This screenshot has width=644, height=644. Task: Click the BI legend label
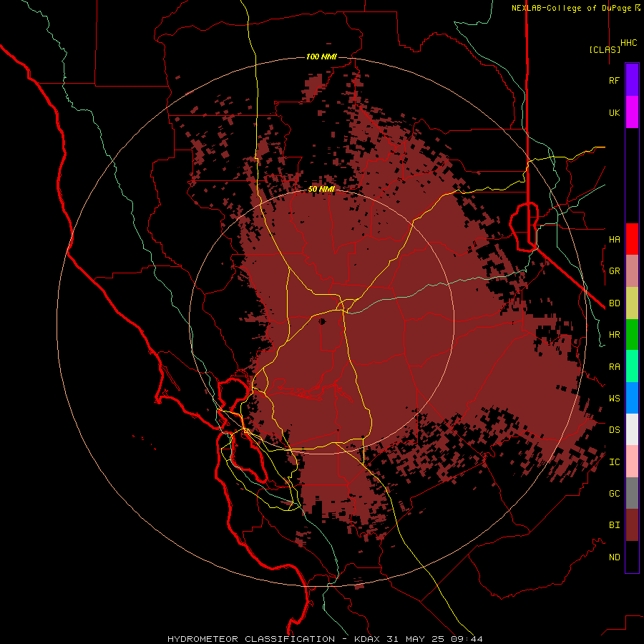[614, 525]
